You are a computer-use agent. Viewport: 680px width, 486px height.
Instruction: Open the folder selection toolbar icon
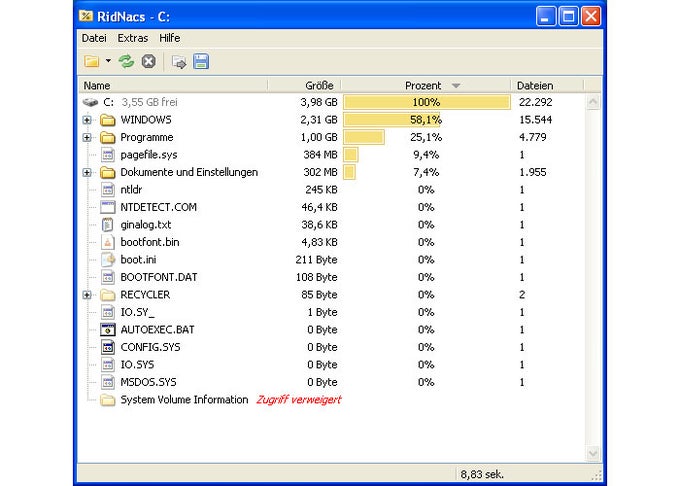pos(92,62)
